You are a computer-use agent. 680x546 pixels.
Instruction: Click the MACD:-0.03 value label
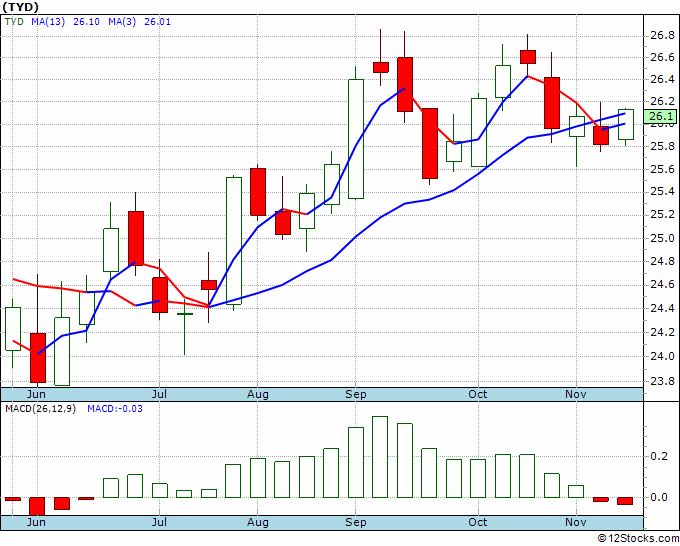click(x=115, y=409)
